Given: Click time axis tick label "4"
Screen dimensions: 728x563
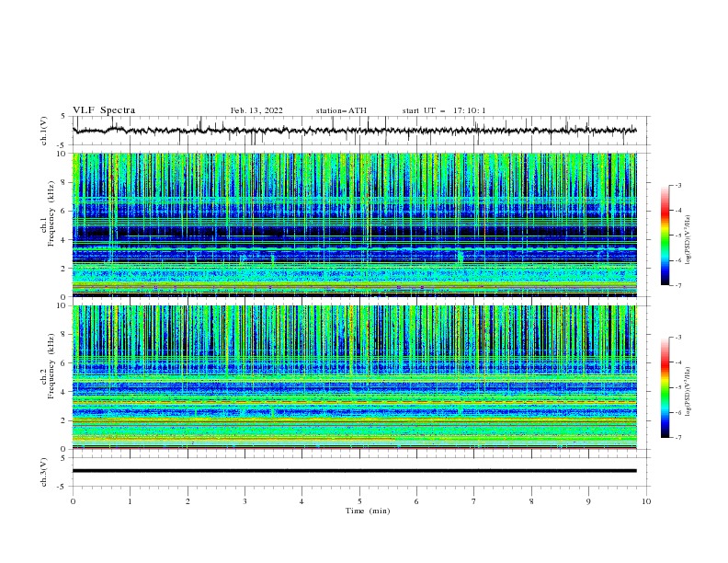Looking at the screenshot, I should (301, 501).
